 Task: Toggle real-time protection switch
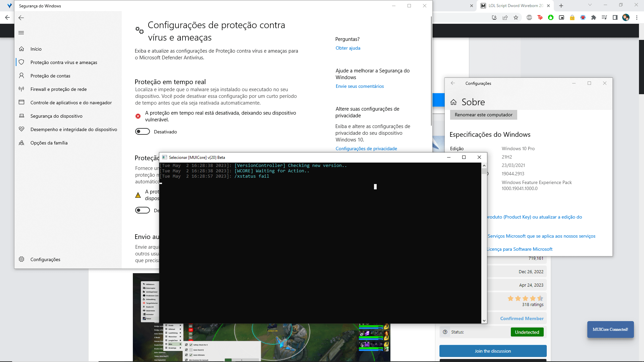coord(143,132)
